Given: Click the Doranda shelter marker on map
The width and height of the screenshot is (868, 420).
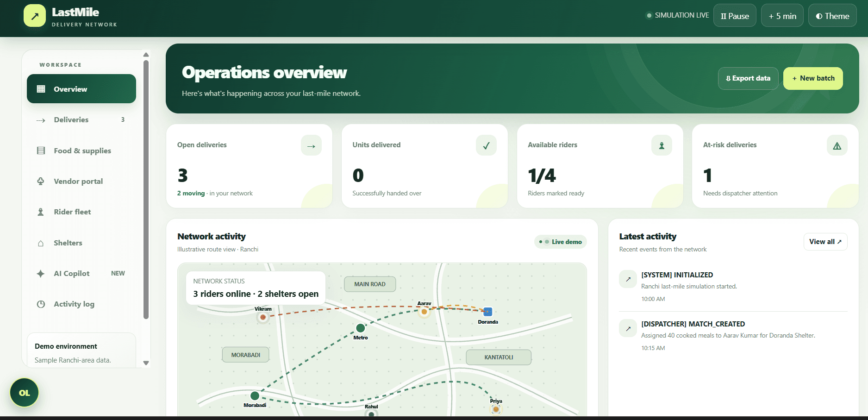Looking at the screenshot, I should 488,312.
